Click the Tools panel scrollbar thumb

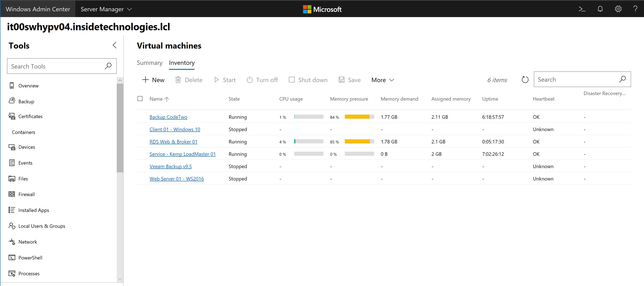(x=120, y=128)
